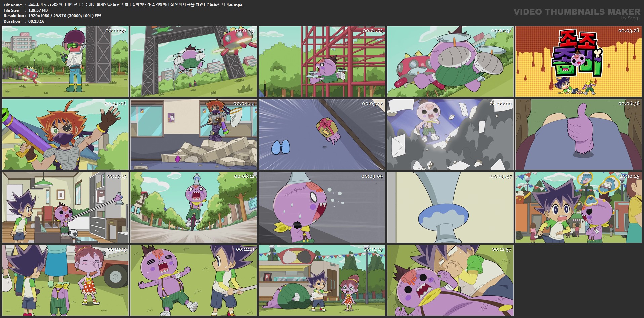Click the resolution value 1920x1080 / 29.970 FPS

tap(65, 16)
